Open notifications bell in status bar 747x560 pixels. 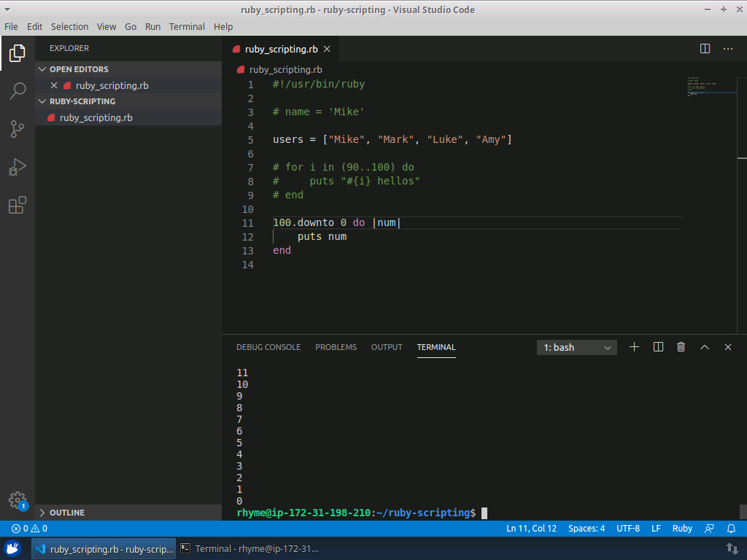pos(732,529)
